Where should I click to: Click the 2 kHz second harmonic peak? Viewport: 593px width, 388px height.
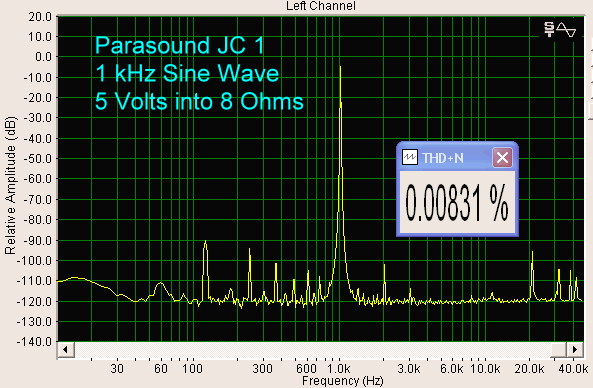tap(384, 265)
